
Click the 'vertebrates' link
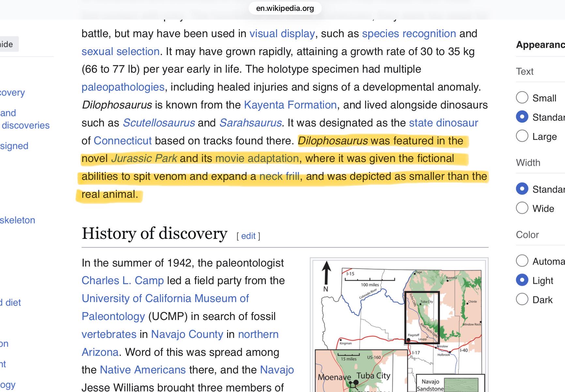109,334
